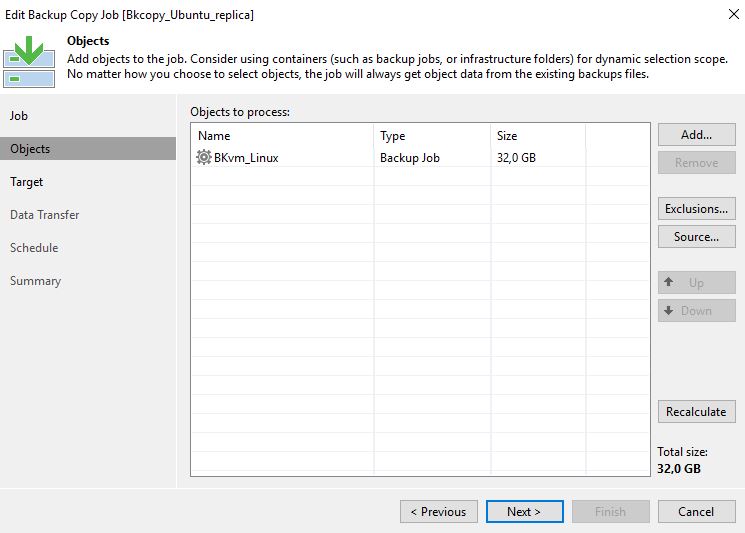Screen dimensions: 745x533
Task: Click the Down arrow icon
Action: coord(669,310)
